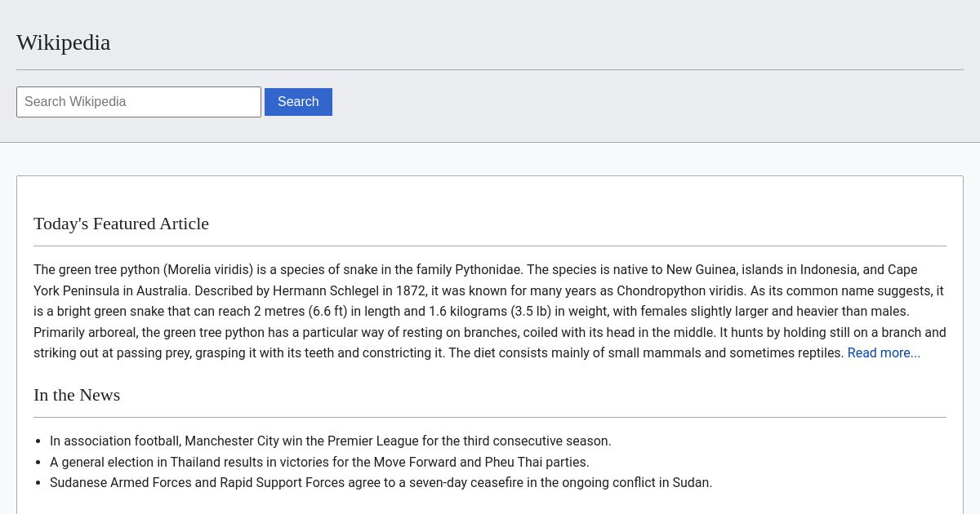Click "Premier League" in the news list
Image resolution: width=980 pixels, height=514 pixels.
(x=372, y=441)
